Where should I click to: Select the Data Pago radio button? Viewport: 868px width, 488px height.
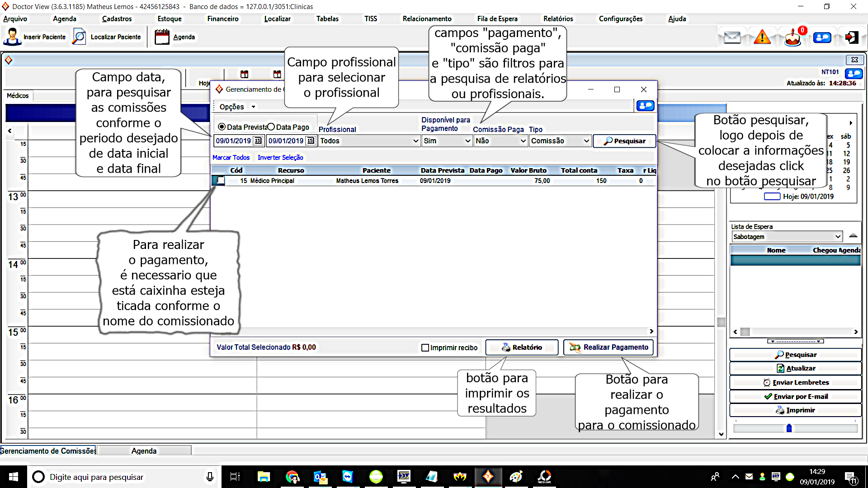click(271, 127)
